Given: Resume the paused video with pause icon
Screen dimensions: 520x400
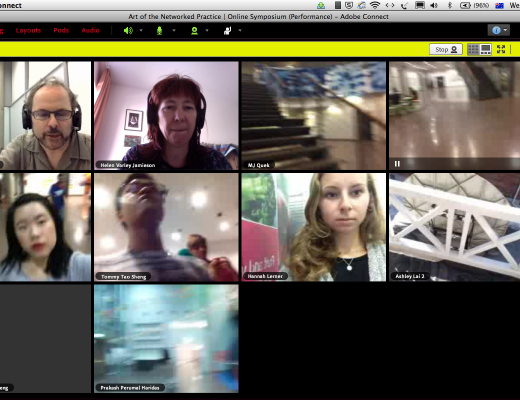Looking at the screenshot, I should point(397,164).
